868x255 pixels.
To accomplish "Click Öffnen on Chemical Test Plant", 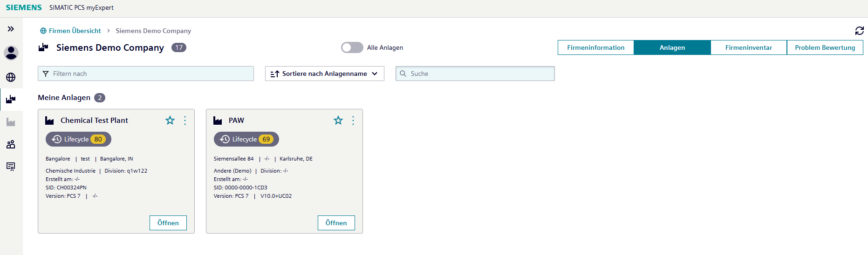I will pyautogui.click(x=168, y=223).
